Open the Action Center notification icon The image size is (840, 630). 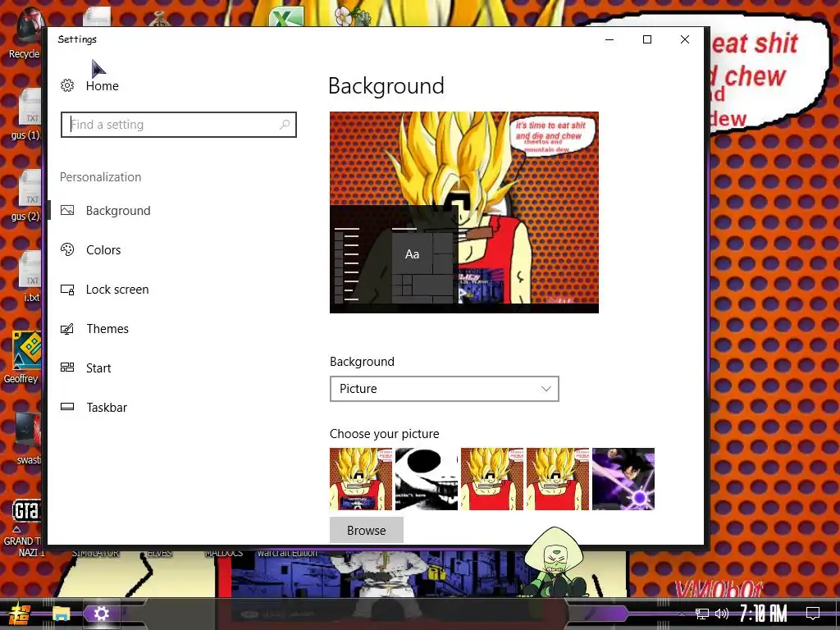tap(813, 614)
